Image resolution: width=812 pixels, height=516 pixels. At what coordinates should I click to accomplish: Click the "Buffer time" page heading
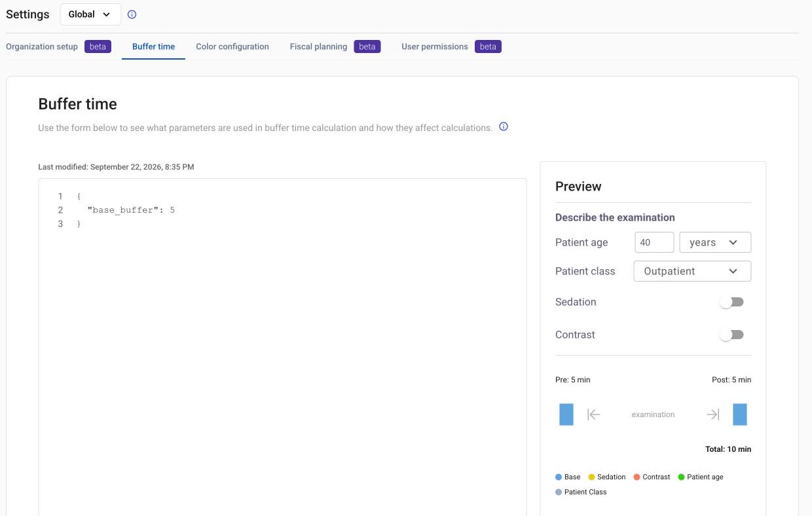tap(77, 104)
